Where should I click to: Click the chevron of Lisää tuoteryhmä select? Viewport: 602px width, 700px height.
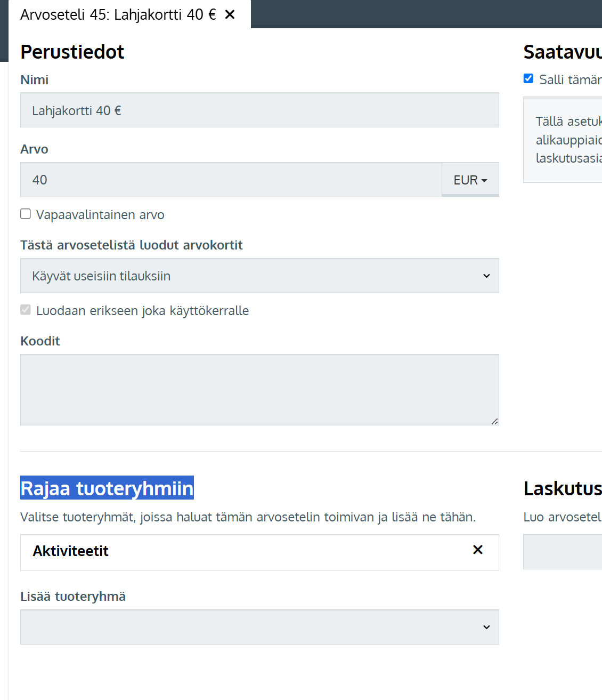coord(486,627)
